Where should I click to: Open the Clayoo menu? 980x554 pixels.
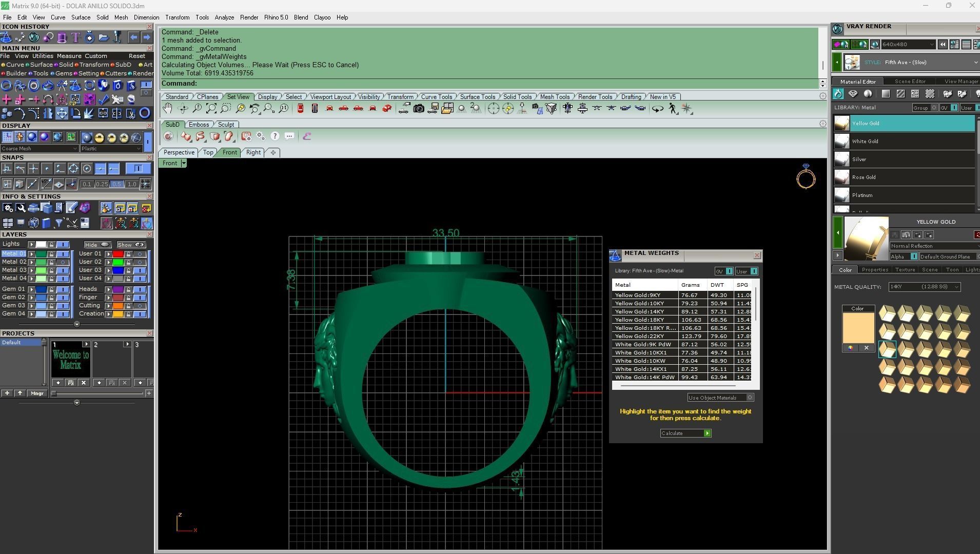[322, 17]
